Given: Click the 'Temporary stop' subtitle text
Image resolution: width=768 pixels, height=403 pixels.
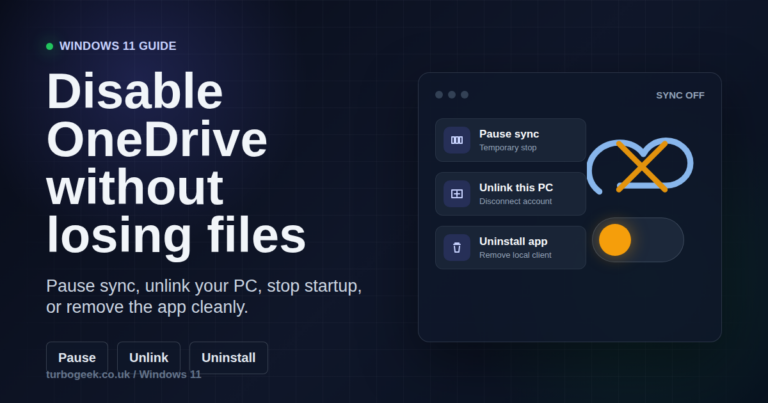Looking at the screenshot, I should 508,148.
